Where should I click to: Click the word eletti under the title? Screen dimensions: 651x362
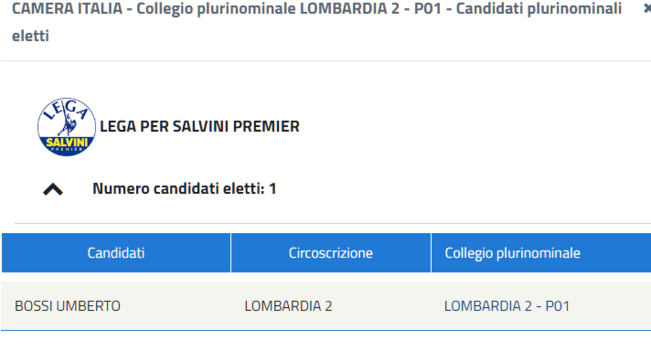point(31,36)
